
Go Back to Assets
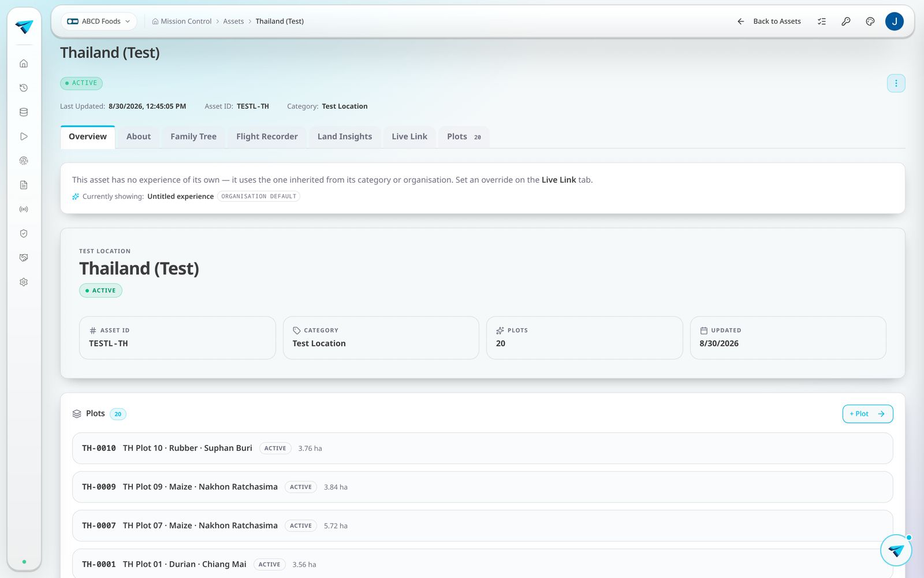[769, 21]
